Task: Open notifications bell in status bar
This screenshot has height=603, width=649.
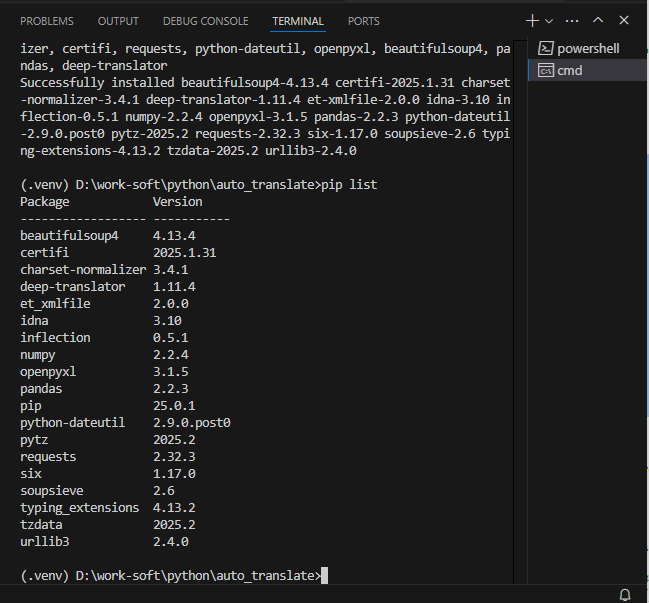Action: 625,595
